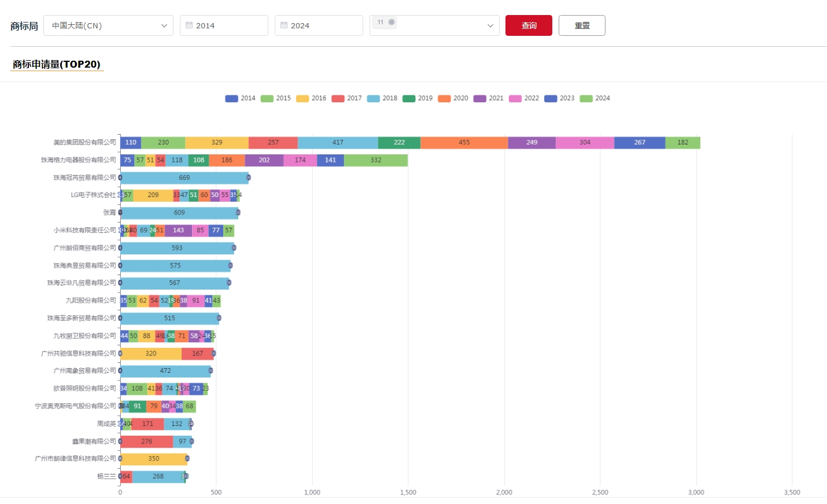Click the 455 segment in 美的集团 bar

click(x=464, y=143)
